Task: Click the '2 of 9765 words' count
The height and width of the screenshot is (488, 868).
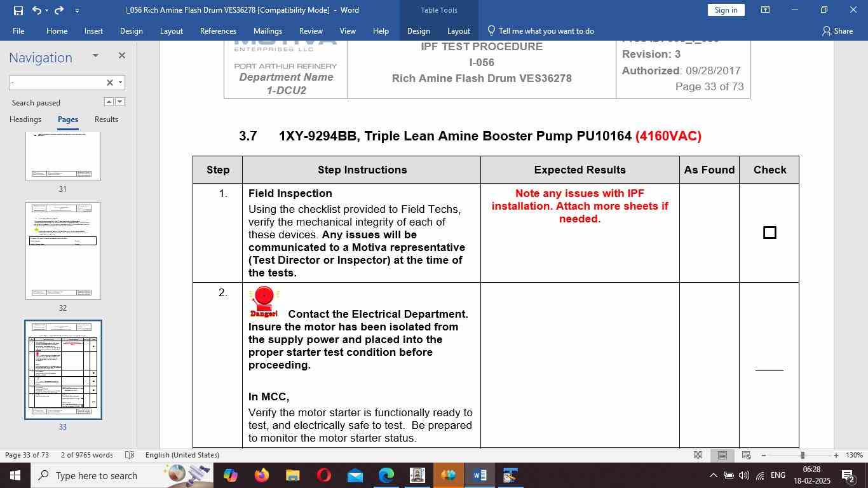Action: (87, 455)
